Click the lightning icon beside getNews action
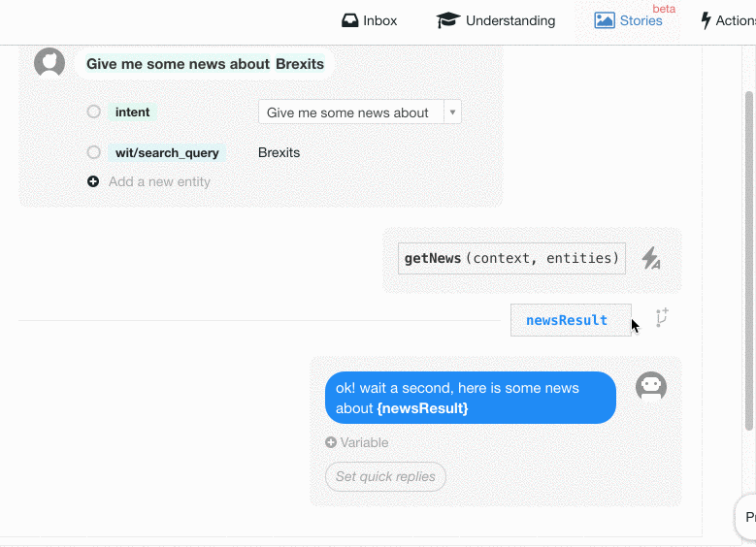 tap(651, 258)
